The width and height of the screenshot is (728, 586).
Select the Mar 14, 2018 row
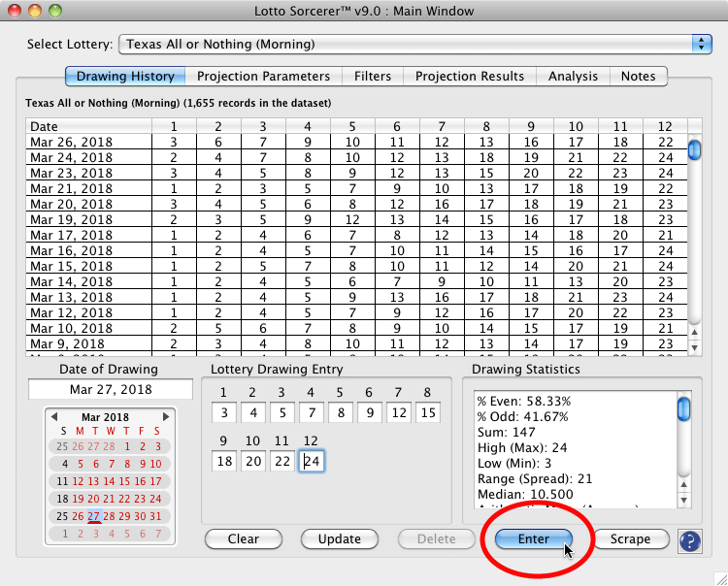tap(356, 281)
